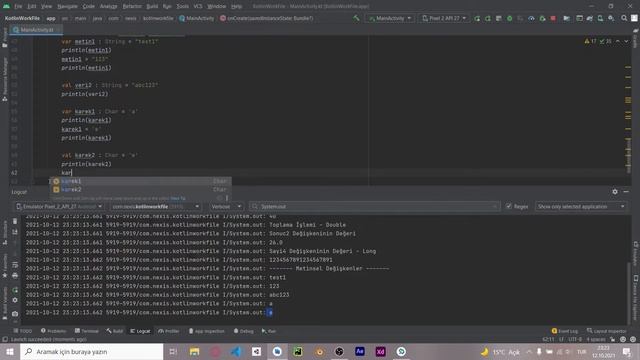Open the App Inspection tool window tab

tap(206, 331)
